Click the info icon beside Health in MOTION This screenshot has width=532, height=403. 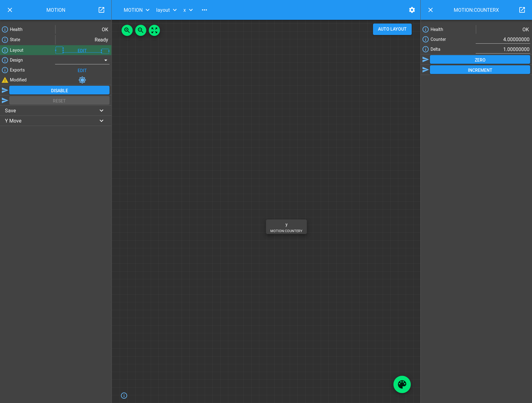[5, 29]
